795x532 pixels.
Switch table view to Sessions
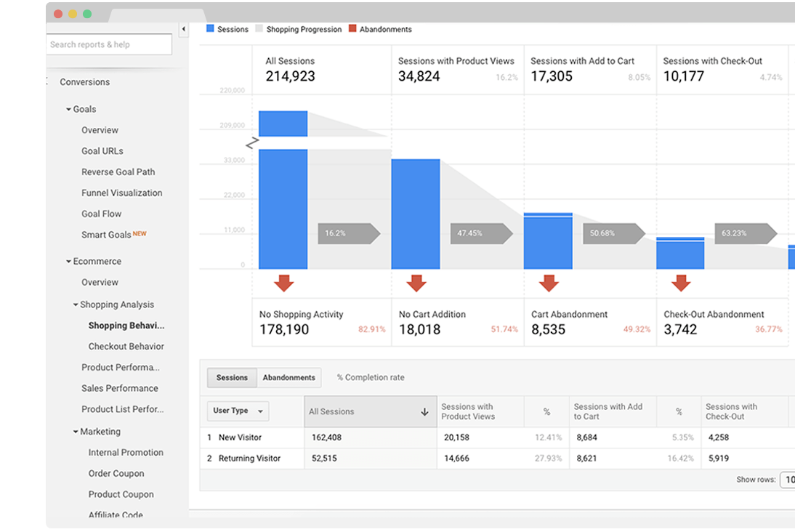pos(232,378)
